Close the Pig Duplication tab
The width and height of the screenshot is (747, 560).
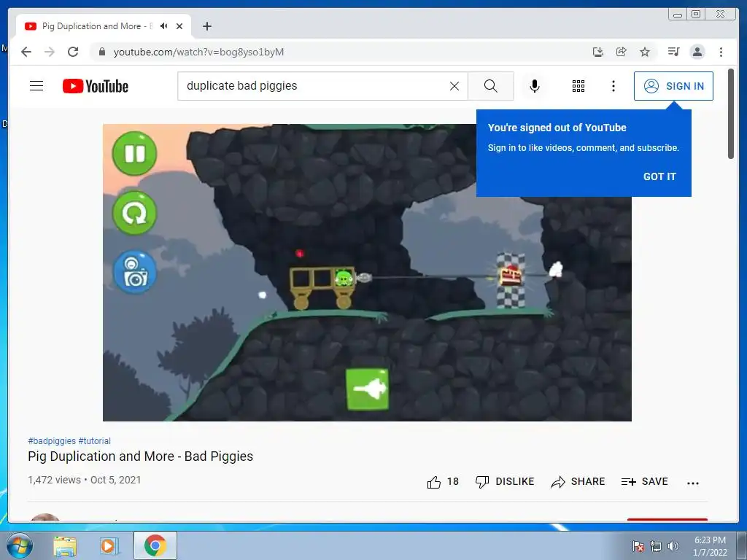click(x=179, y=26)
